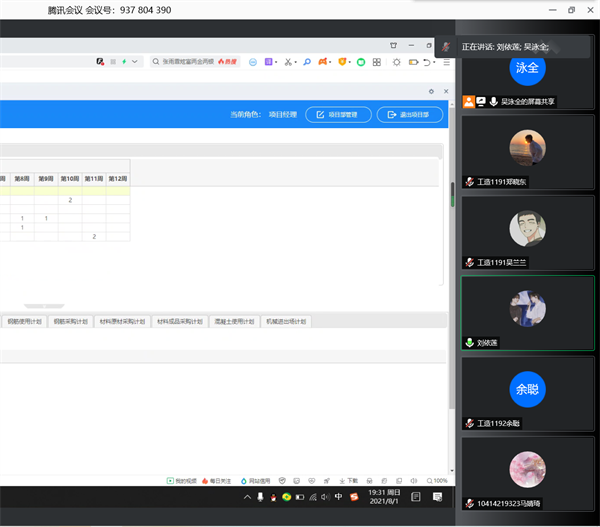This screenshot has width=600, height=527.
Task: Click the 项目部管理 button
Action: (338, 115)
